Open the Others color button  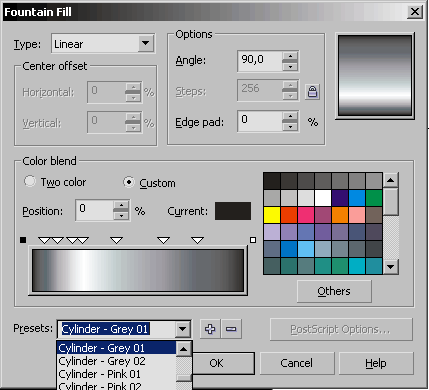334,291
